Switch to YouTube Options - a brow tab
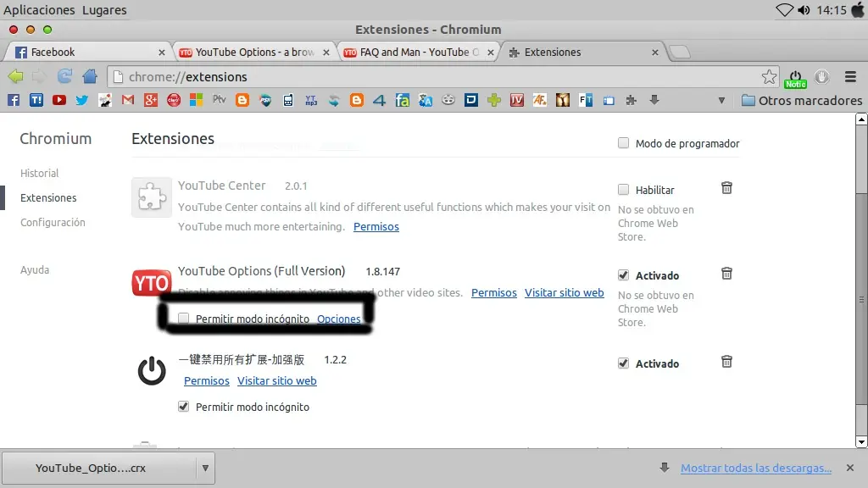 [253, 52]
